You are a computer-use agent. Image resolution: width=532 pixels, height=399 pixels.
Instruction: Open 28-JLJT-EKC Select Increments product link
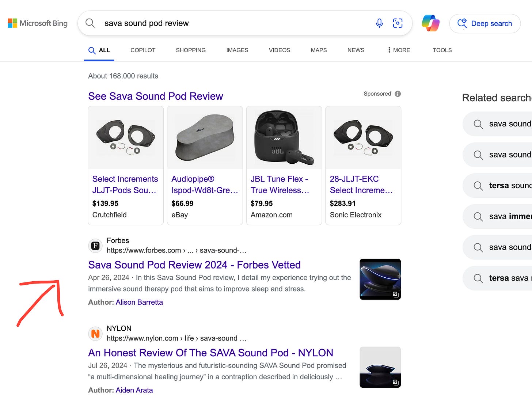[361, 185]
